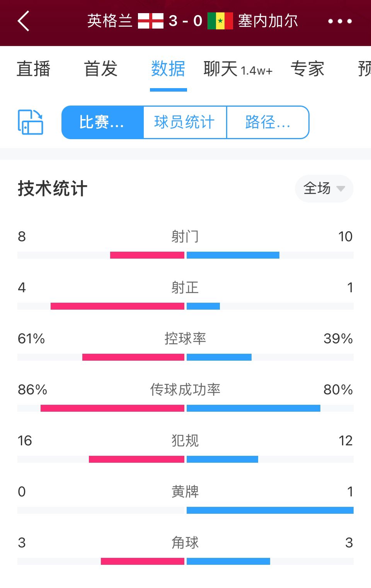
Task: Tap the screen rotate/cast icon
Action: pos(31,122)
